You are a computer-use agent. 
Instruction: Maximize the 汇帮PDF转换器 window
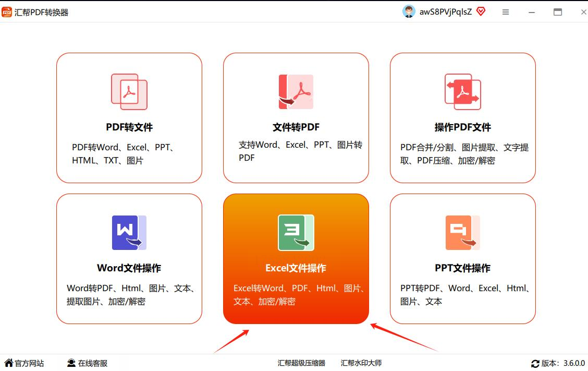[x=558, y=12]
